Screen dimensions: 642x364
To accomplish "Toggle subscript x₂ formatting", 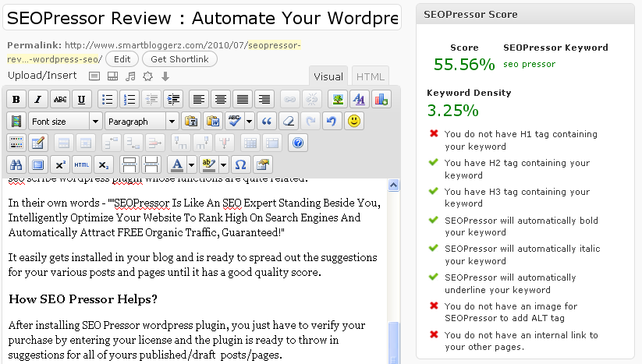I will point(104,164).
